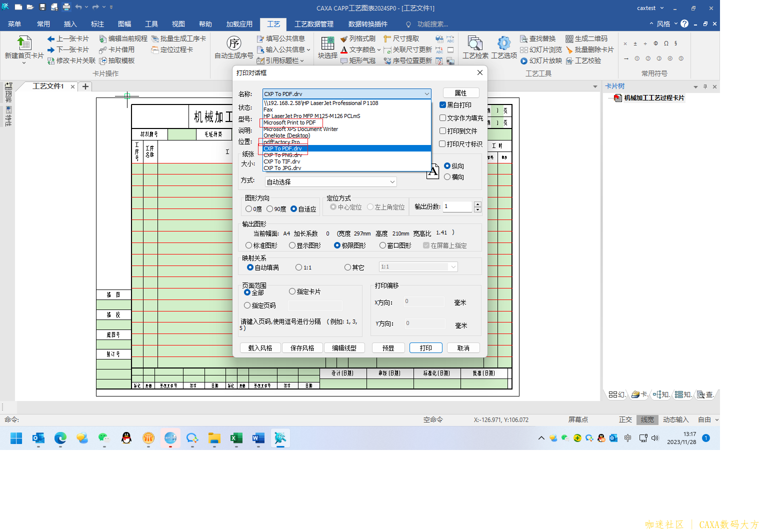Switch to the 工艺数据管理 ribbon tab
Viewport: 760px width, 532px height.
click(314, 24)
